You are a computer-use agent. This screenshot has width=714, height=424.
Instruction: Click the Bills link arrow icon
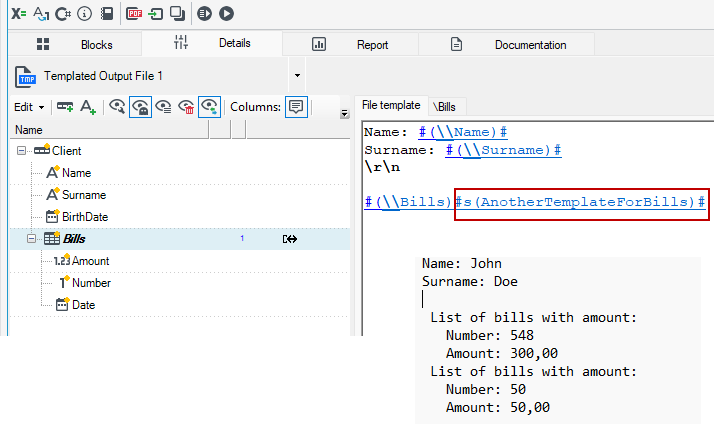coord(290,239)
